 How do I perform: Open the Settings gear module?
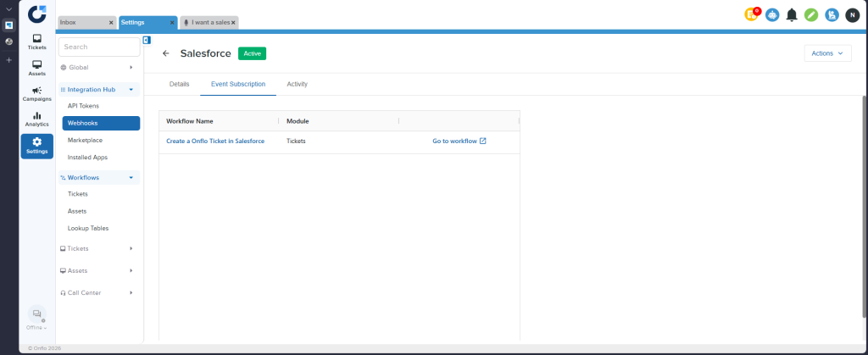click(x=37, y=146)
